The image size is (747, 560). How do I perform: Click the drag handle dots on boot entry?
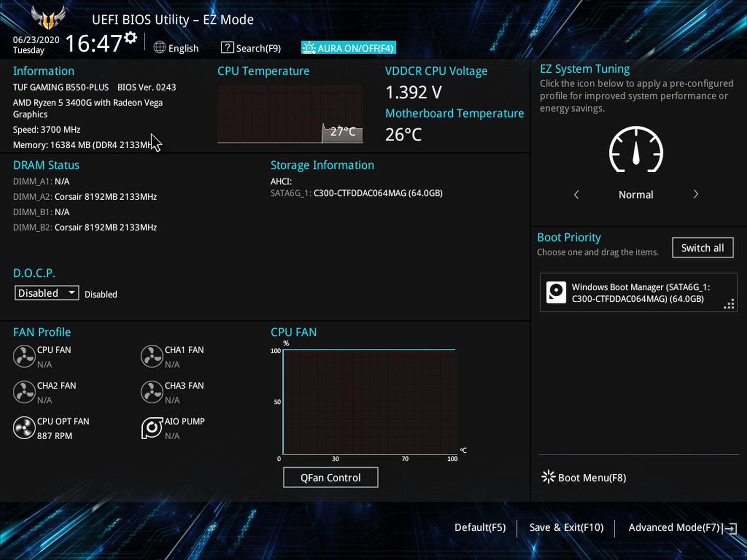[729, 304]
